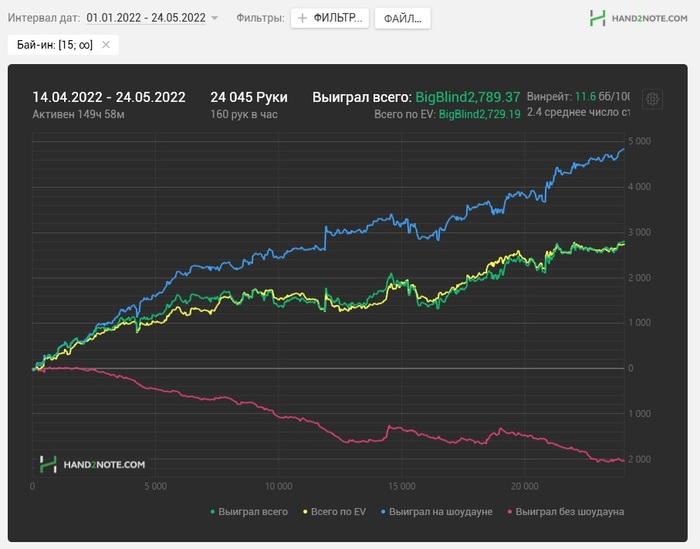700x549 pixels.
Task: Click the BigBlind2,729.19 EV value
Action: [479, 114]
